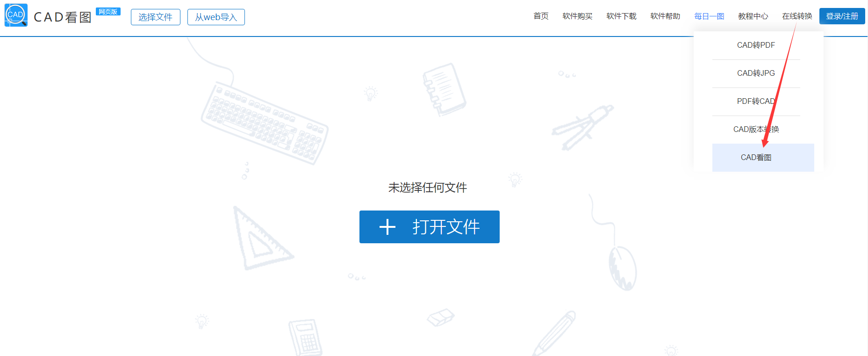Image resolution: width=868 pixels, height=356 pixels.
Task: Click the 选择文件 button
Action: (x=156, y=17)
